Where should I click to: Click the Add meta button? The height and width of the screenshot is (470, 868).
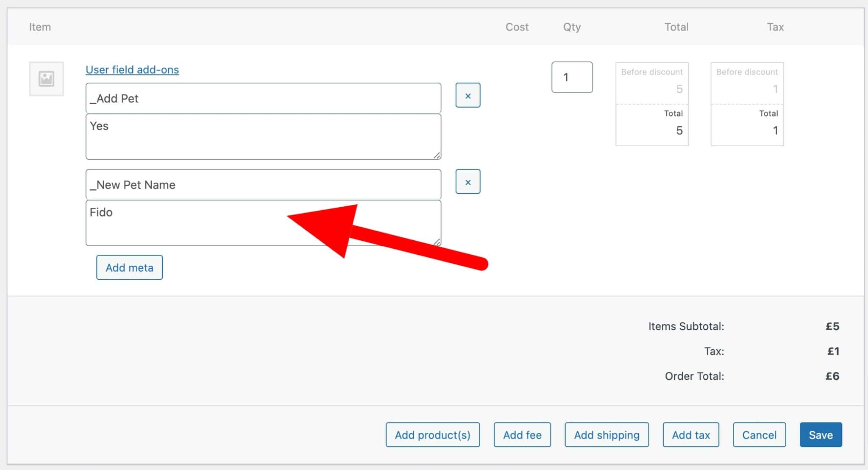[x=129, y=267]
